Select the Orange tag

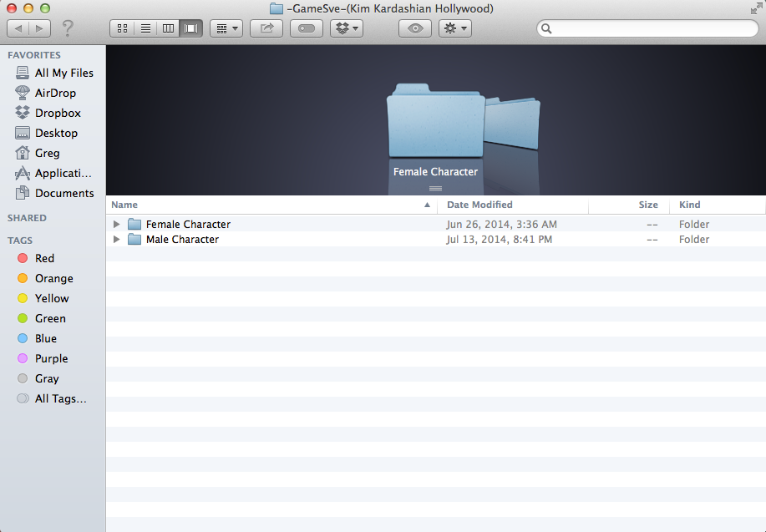pos(45,278)
